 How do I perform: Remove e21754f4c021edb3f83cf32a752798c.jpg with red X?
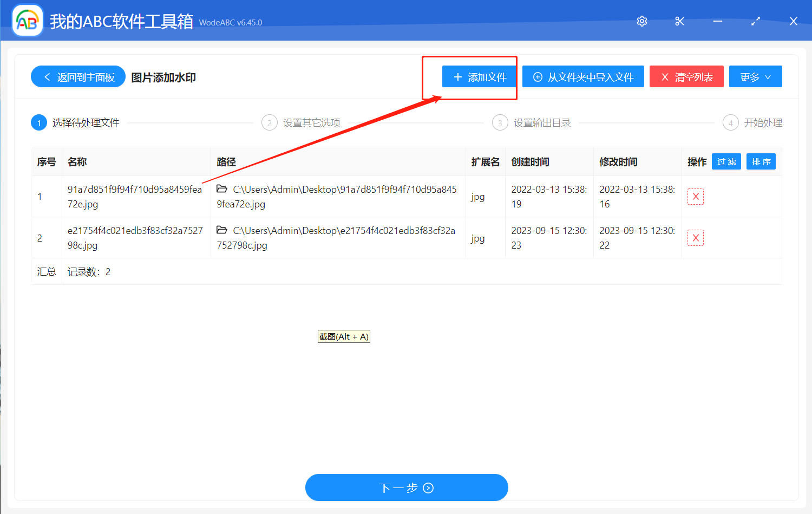click(695, 237)
